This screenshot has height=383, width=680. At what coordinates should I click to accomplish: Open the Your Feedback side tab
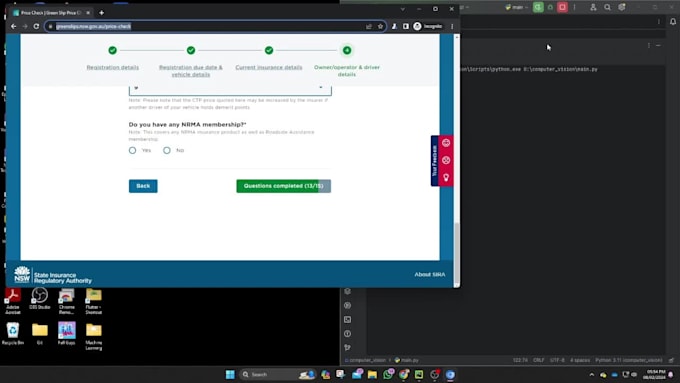(x=435, y=161)
